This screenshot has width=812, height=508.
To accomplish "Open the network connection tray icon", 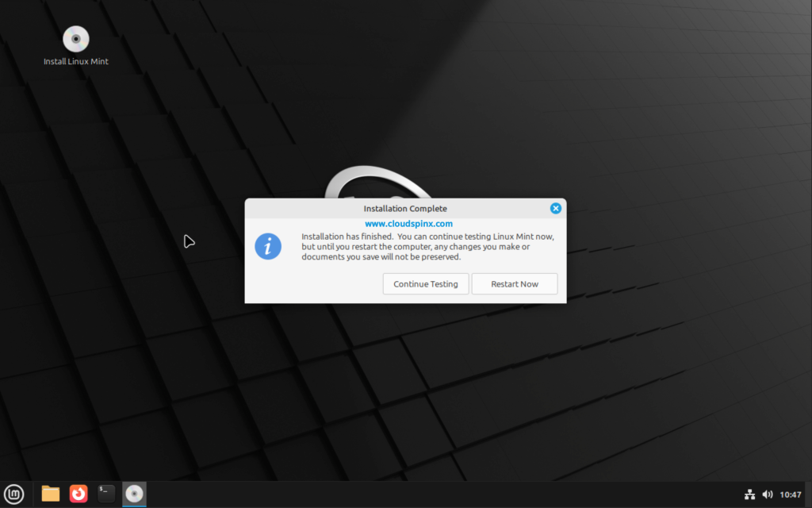I will [x=749, y=495].
